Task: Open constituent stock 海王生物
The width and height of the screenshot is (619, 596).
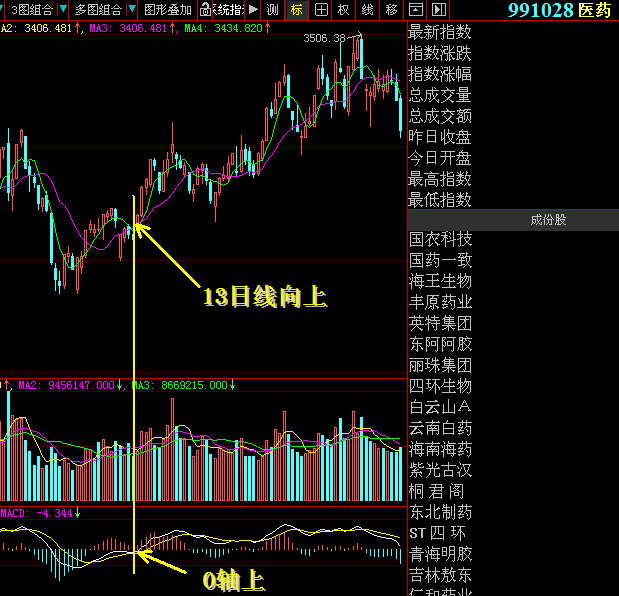Action: click(x=441, y=281)
